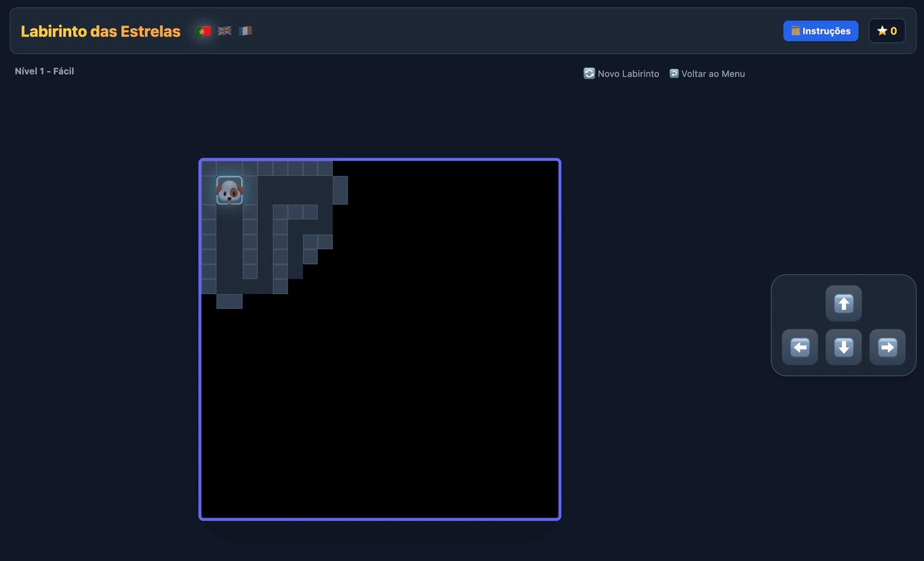Click the isolated wall tile below the maze corner
Screen dimensions: 924x561
click(229, 302)
